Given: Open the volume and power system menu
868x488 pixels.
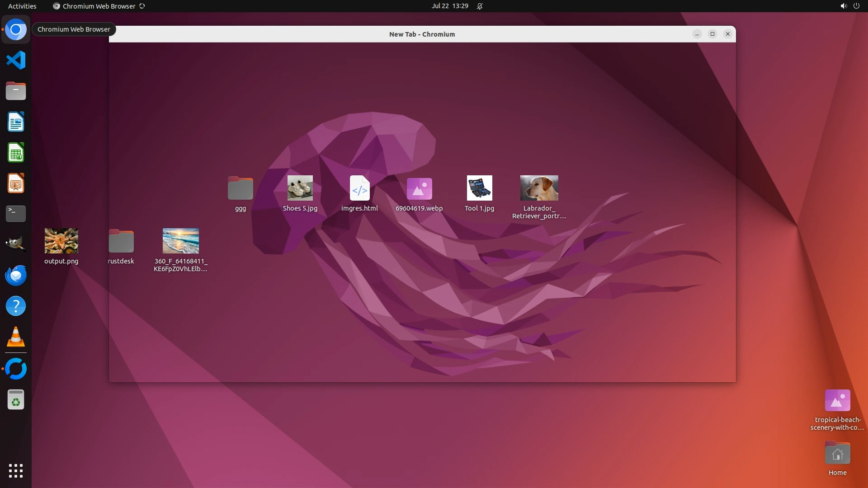Looking at the screenshot, I should pyautogui.click(x=849, y=6).
